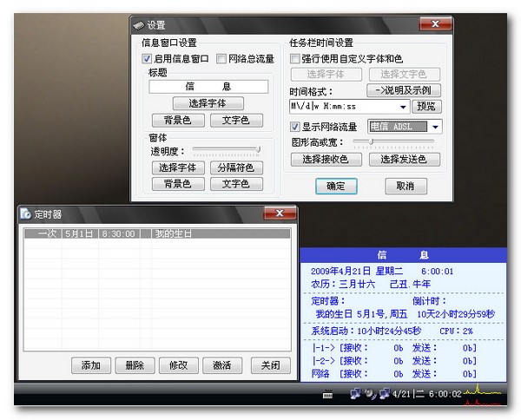The width and height of the screenshot is (521, 420).
Task: Click the first network computers tray icon
Action: (354, 395)
